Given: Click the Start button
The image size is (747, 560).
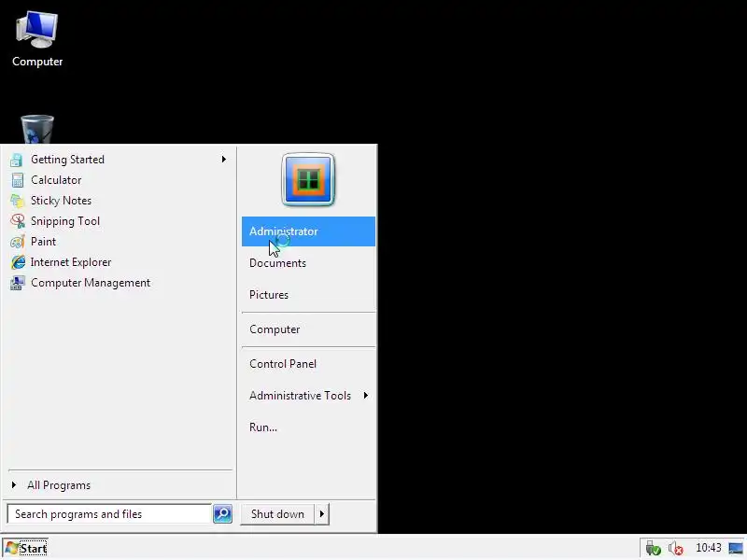Looking at the screenshot, I should click(26, 548).
